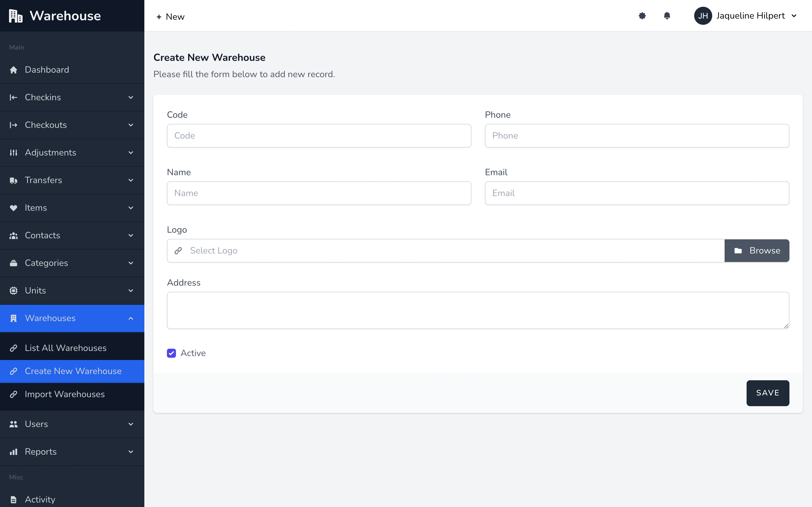Image resolution: width=812 pixels, height=507 pixels.
Task: Open the notifications bell
Action: [x=667, y=16]
